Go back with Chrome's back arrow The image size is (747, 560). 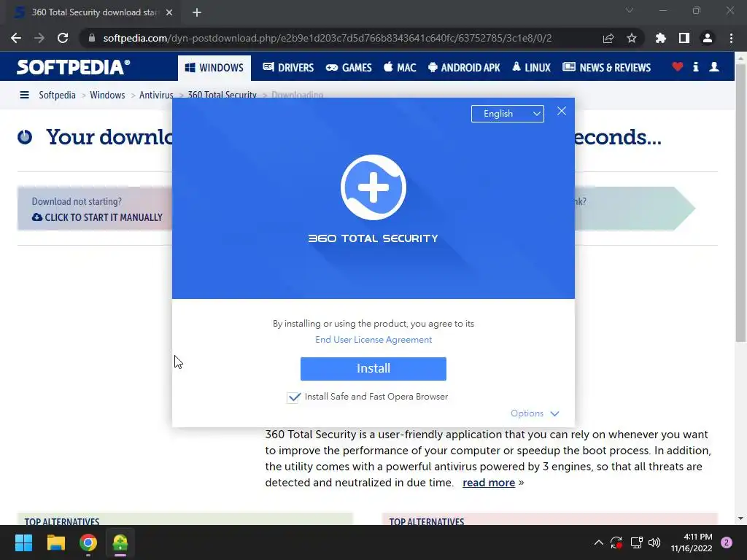(x=16, y=38)
